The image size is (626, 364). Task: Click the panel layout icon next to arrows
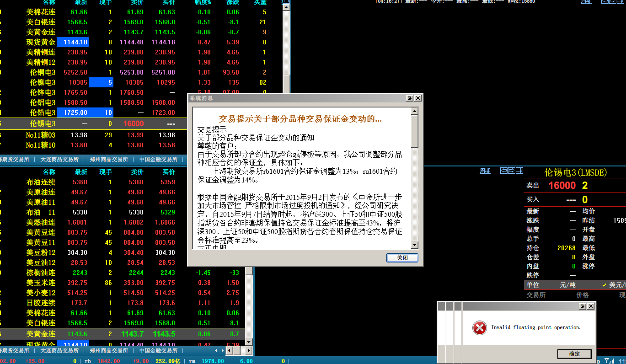pyautogui.click(x=519, y=171)
